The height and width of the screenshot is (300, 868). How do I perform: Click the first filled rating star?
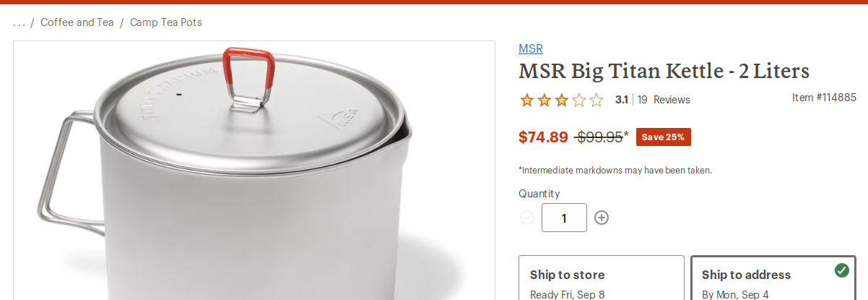pos(526,100)
